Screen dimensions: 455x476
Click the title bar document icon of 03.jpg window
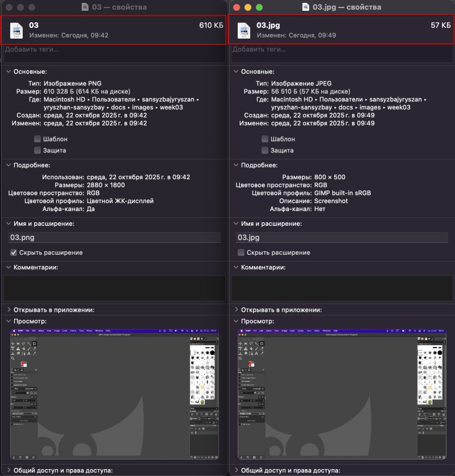(306, 7)
